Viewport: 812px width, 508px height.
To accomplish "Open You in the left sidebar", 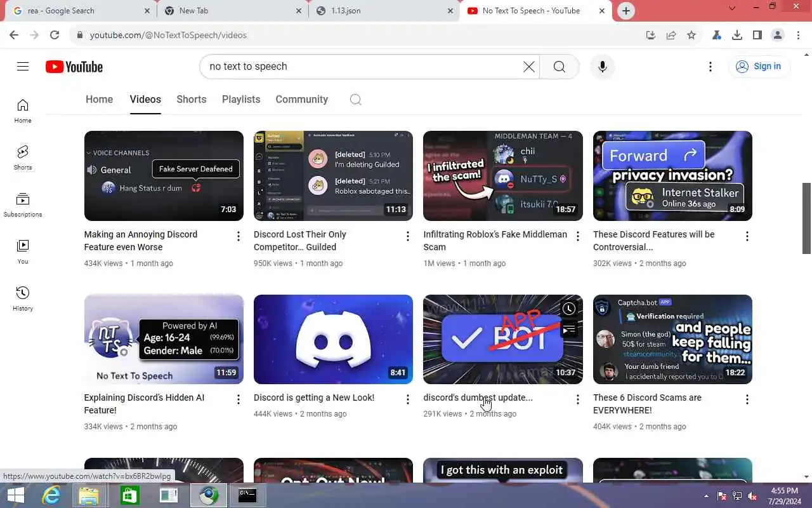I will (x=23, y=251).
